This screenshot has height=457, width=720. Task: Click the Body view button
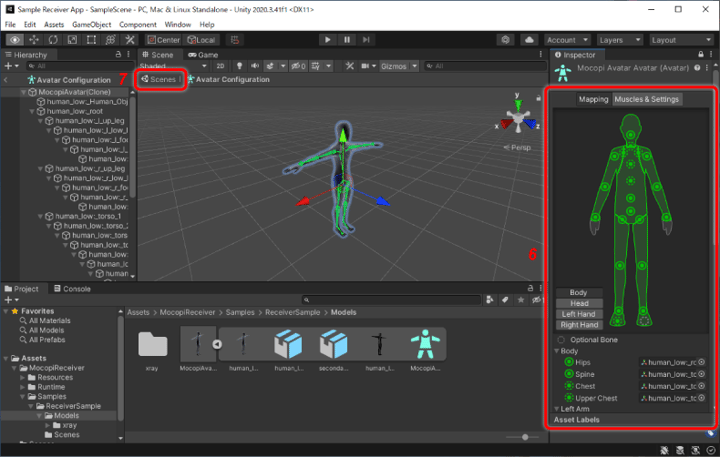[579, 293]
